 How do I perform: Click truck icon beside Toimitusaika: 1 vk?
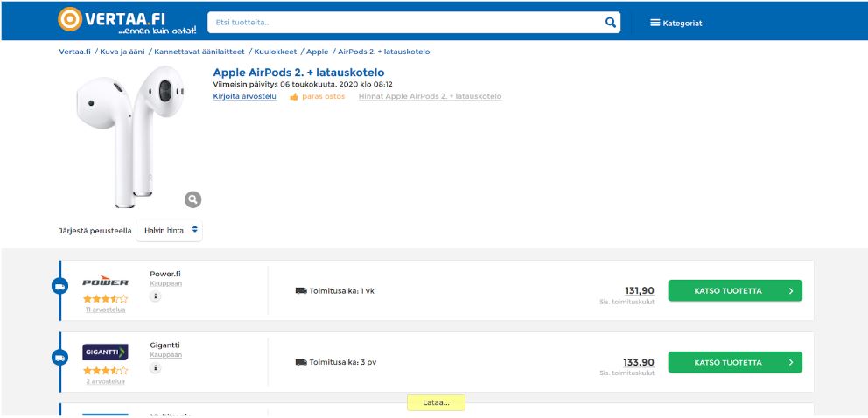point(301,291)
